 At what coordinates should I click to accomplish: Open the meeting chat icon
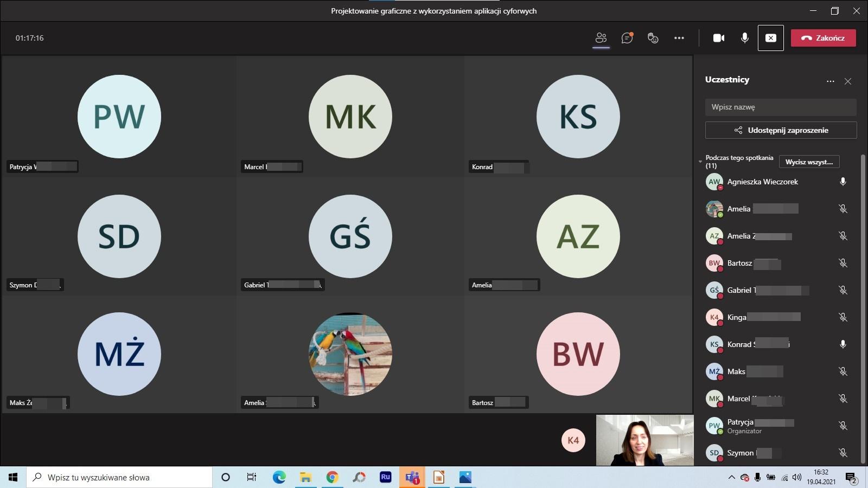click(627, 38)
